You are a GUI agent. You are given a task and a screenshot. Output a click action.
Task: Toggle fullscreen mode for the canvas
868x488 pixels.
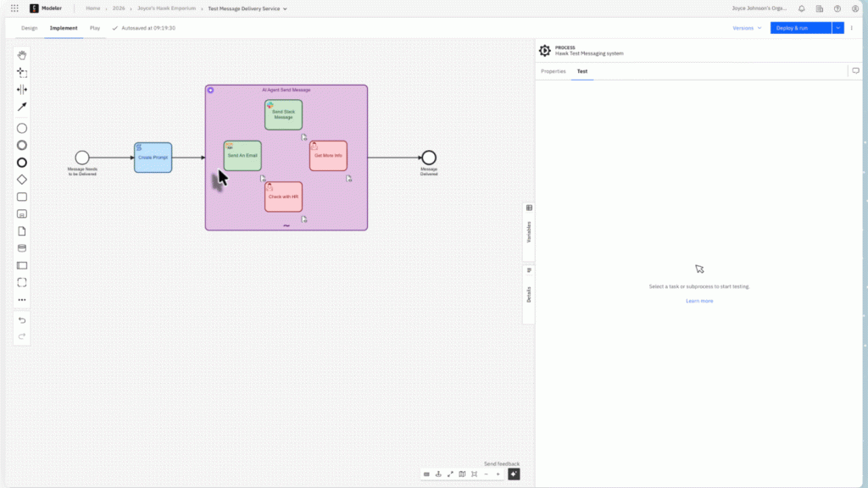450,474
